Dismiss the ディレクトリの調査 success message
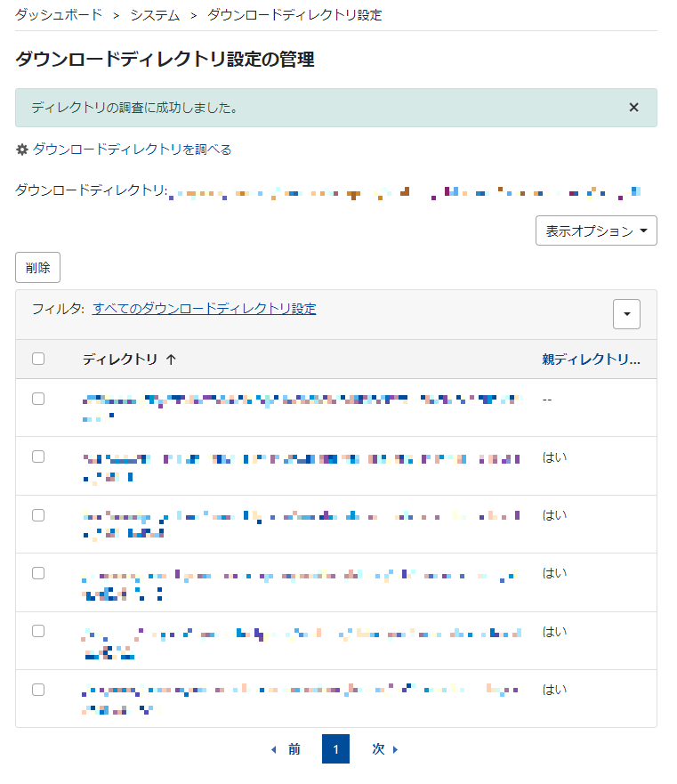This screenshot has width=677, height=784. (x=633, y=107)
